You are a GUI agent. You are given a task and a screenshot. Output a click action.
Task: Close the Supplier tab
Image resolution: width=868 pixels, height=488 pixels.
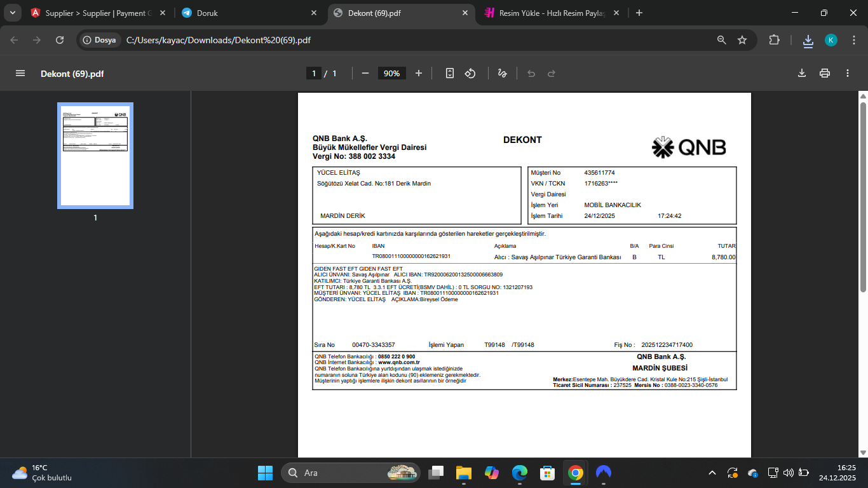tap(163, 13)
